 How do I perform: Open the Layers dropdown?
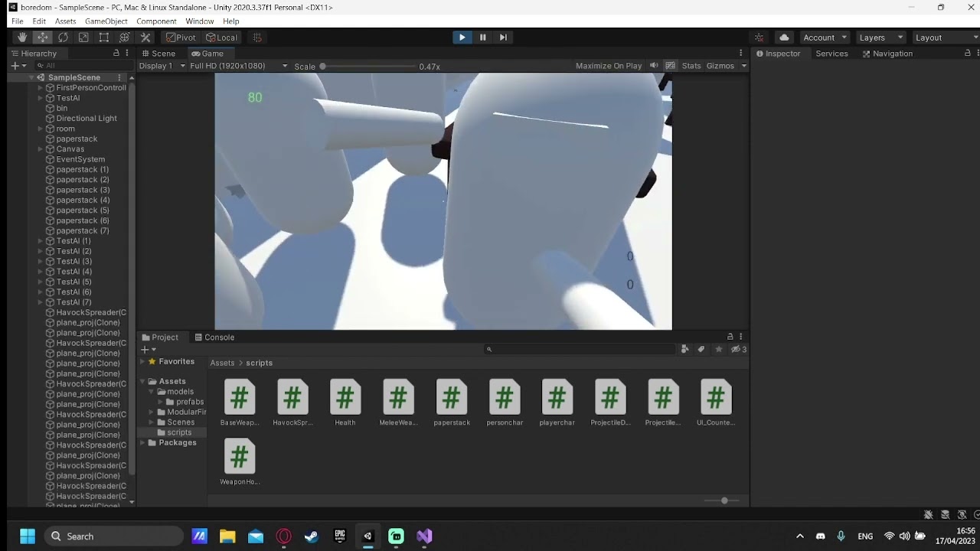[881, 37]
